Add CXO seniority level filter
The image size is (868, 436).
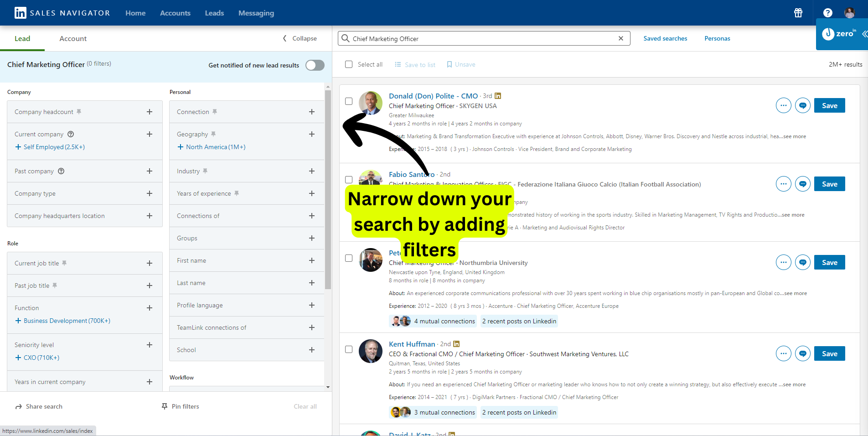(37, 358)
